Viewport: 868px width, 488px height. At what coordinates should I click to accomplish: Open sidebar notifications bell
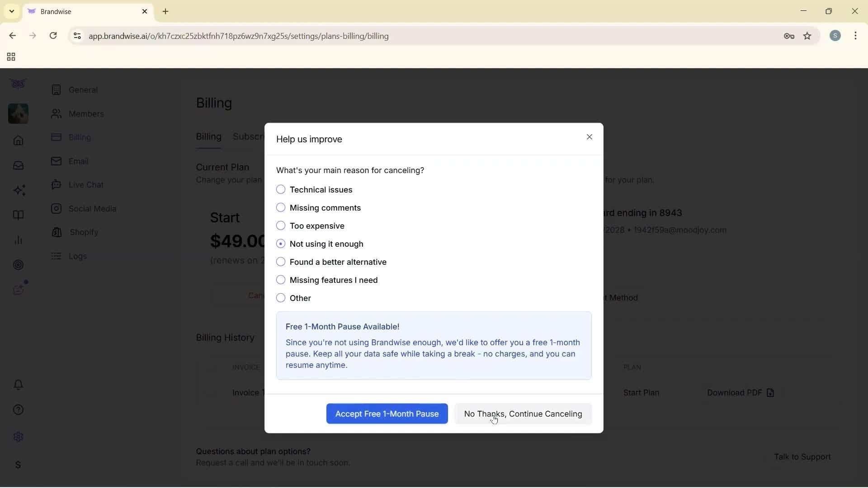tap(18, 385)
